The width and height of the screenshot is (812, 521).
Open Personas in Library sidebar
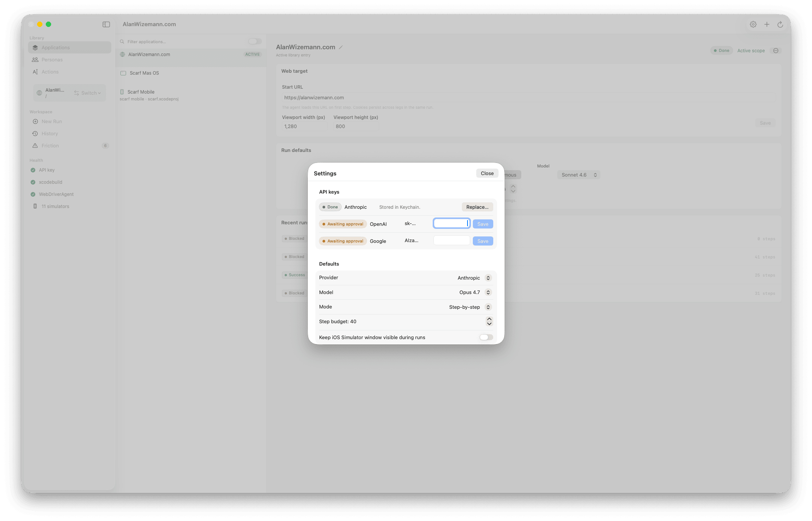[70, 59]
